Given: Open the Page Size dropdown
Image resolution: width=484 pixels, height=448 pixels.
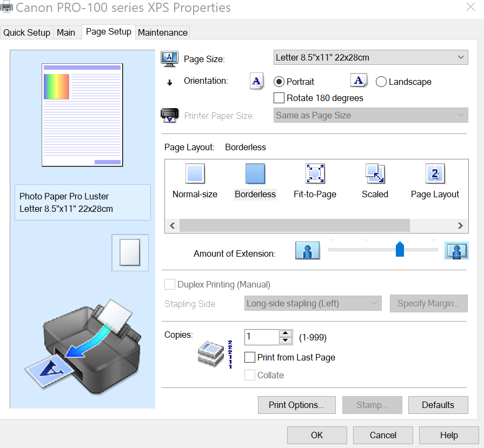Looking at the screenshot, I should [x=370, y=57].
